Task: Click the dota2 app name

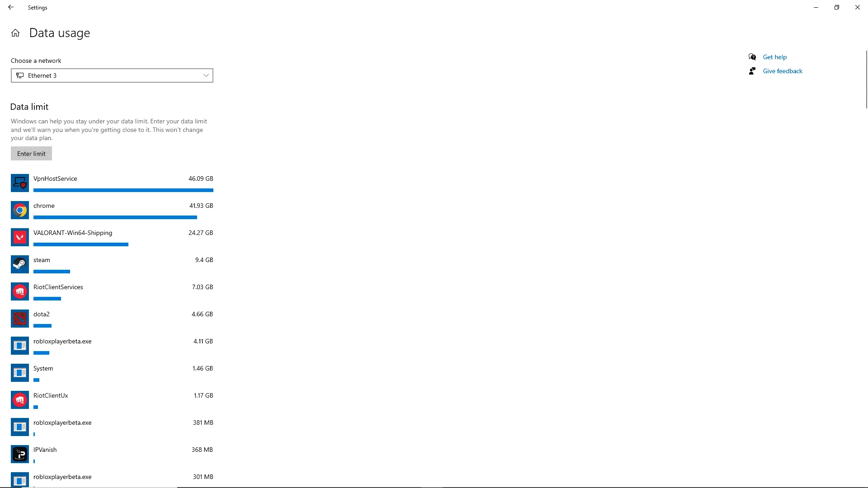Action: click(42, 314)
